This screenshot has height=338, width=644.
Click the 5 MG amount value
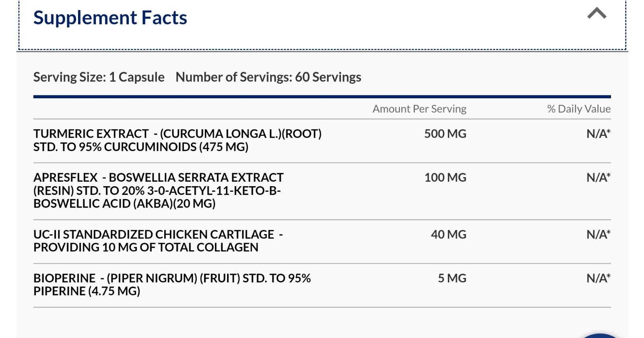tap(452, 278)
